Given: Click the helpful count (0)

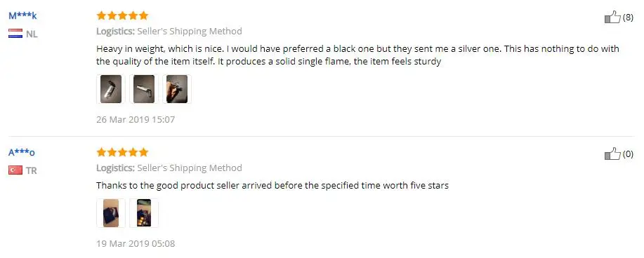Looking at the screenshot, I should (628, 154).
